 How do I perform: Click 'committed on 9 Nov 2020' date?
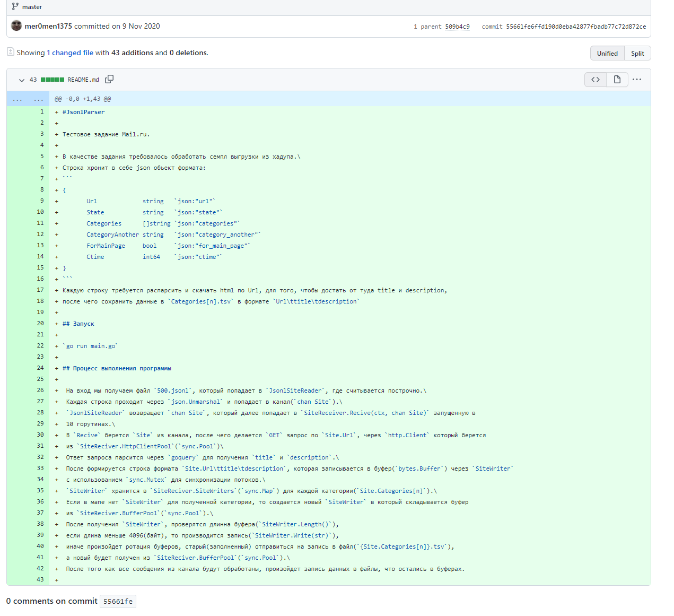click(117, 26)
